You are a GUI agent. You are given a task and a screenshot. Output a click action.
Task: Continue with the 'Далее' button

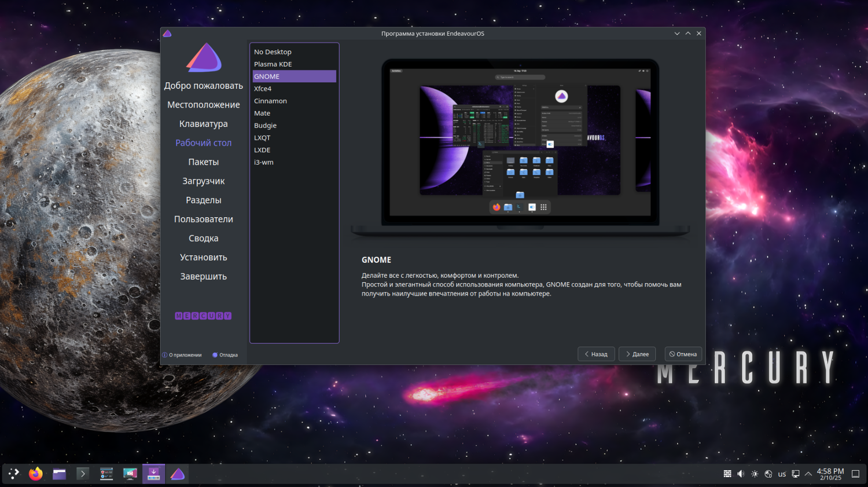[637, 354]
